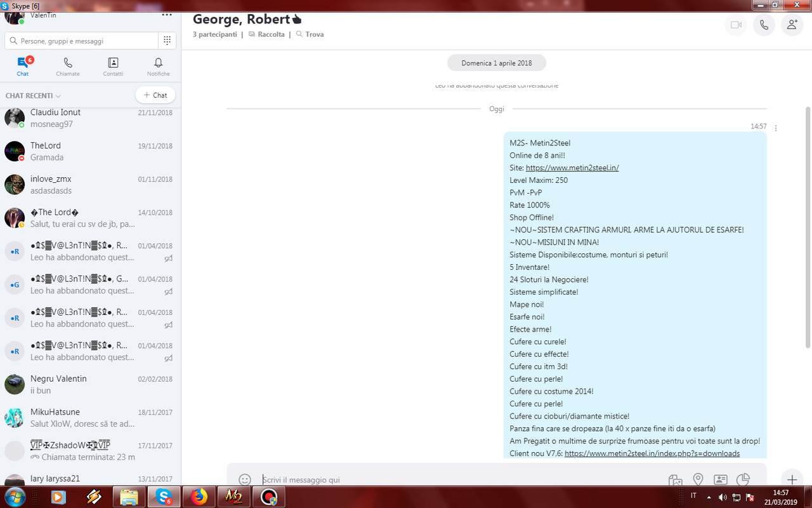Search in Persone, gruppi e messaggi field

click(x=81, y=41)
